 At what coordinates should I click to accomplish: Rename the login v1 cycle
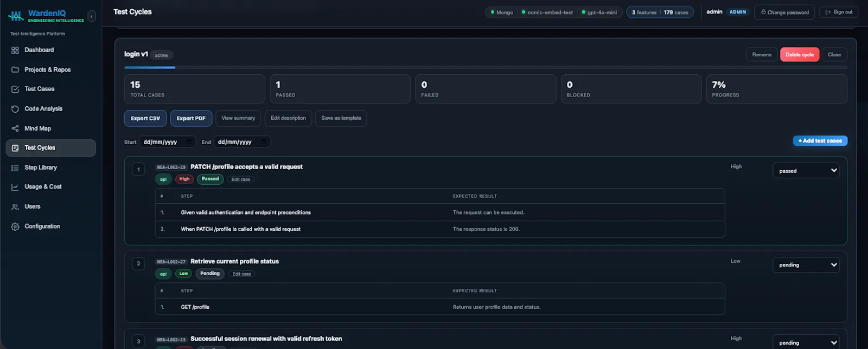click(x=762, y=55)
